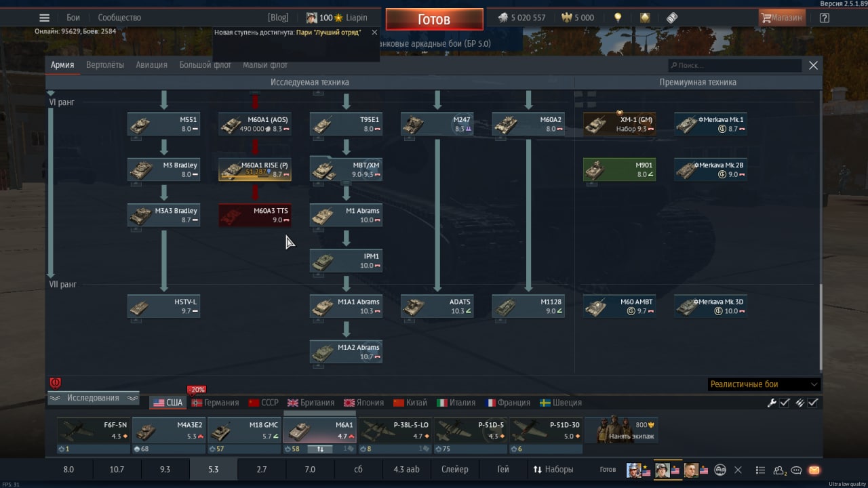Select the Слейер crew preset
This screenshot has width=868, height=488.
(455, 469)
